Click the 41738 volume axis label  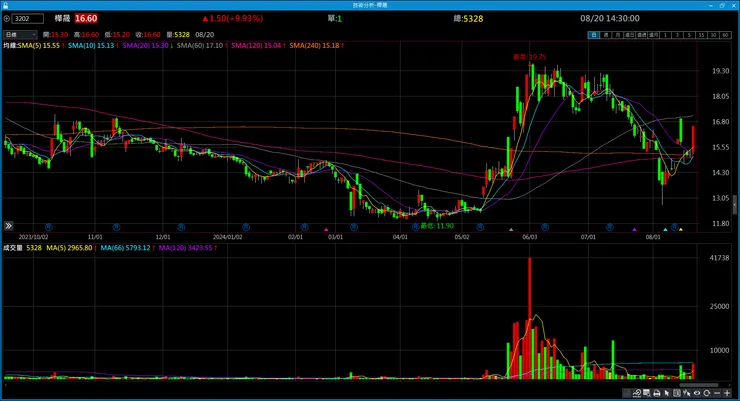click(719, 258)
